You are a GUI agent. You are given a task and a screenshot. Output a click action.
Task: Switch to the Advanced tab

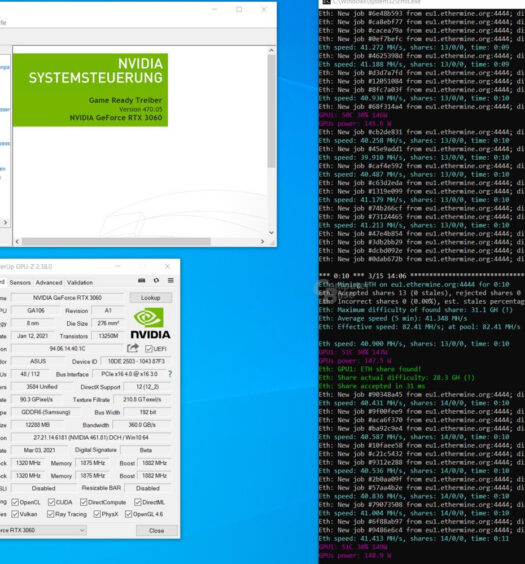tap(49, 282)
